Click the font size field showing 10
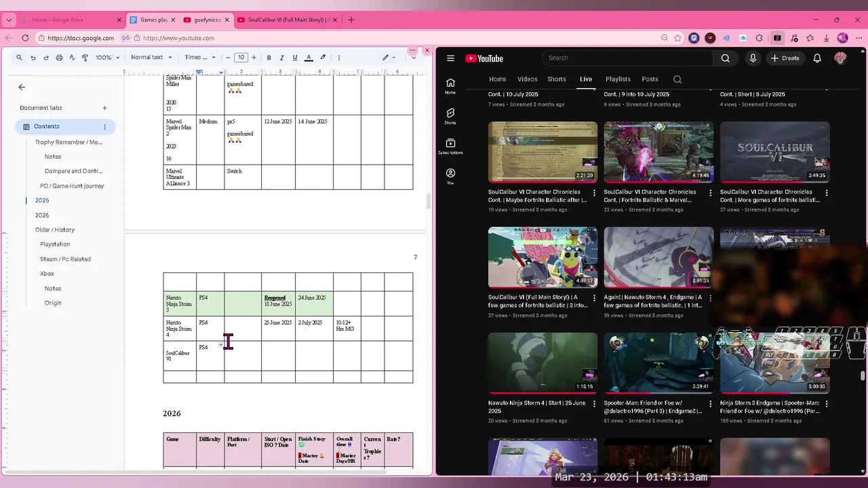The image size is (868, 488). (241, 58)
